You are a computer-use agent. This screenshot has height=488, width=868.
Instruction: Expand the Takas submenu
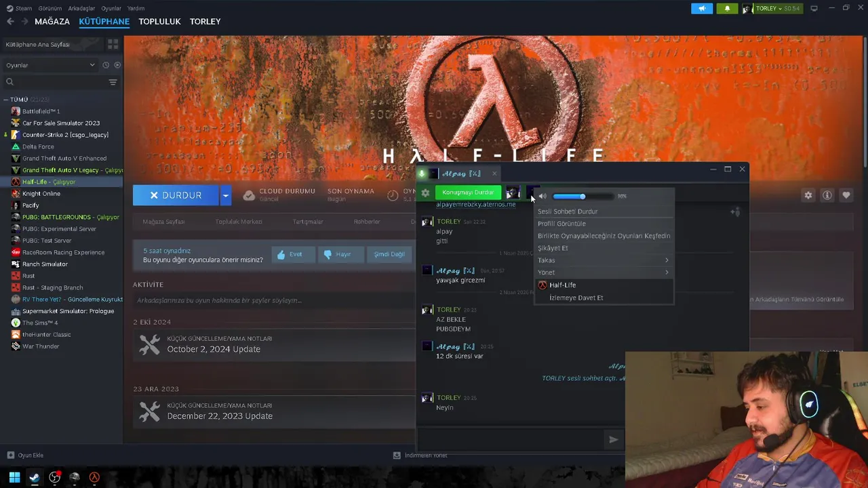tap(604, 260)
